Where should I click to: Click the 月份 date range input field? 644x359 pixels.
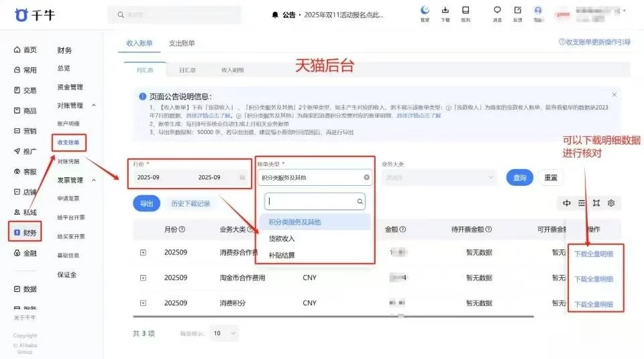[x=188, y=178]
